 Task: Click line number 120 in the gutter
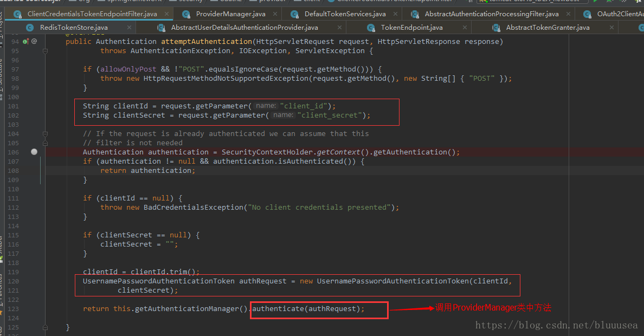pos(13,281)
